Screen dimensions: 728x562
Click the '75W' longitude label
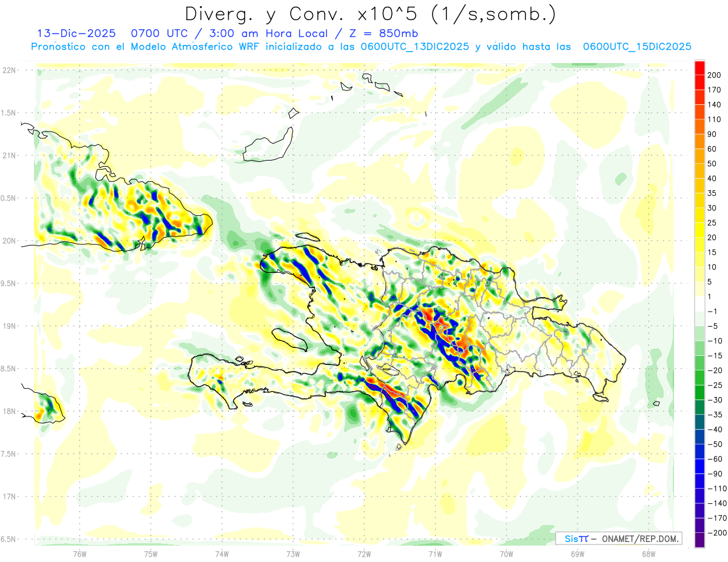click(x=151, y=553)
